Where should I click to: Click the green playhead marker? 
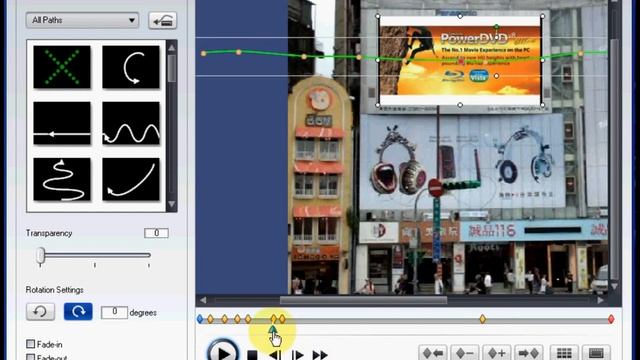[x=273, y=329]
